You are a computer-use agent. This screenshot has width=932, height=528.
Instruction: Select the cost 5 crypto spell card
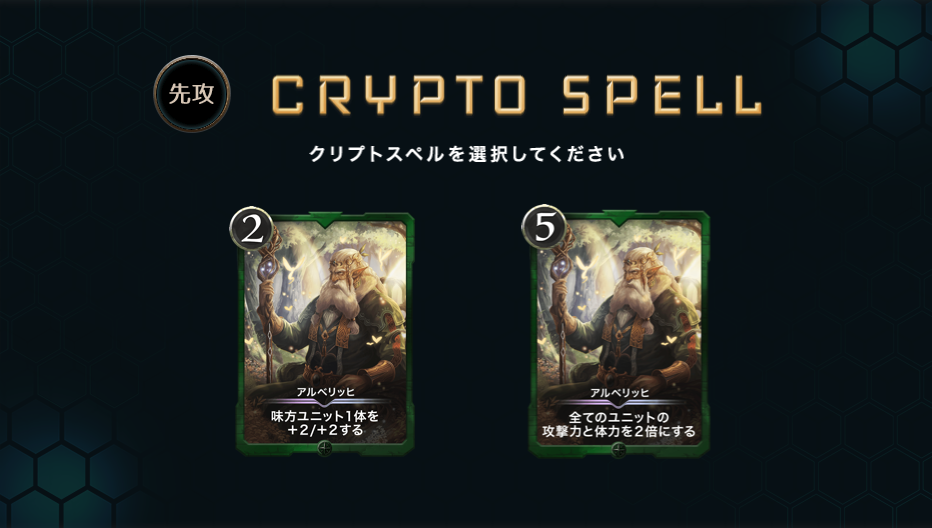(619, 334)
